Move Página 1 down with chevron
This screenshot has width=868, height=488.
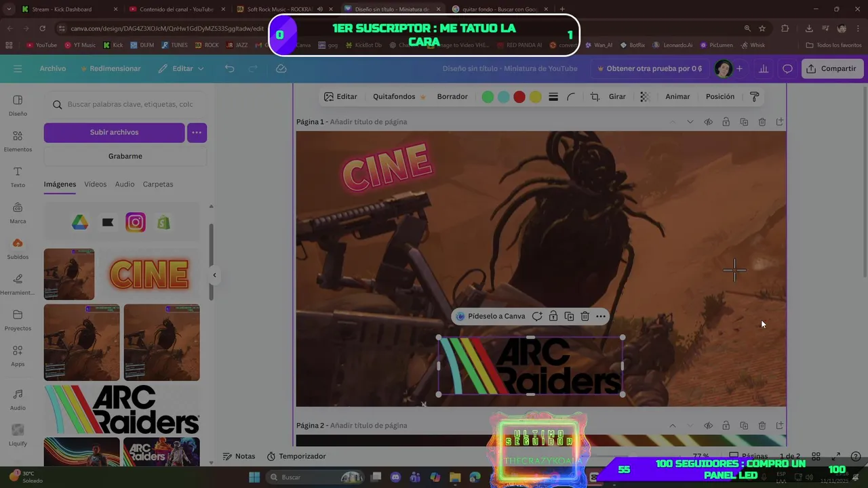(x=690, y=122)
